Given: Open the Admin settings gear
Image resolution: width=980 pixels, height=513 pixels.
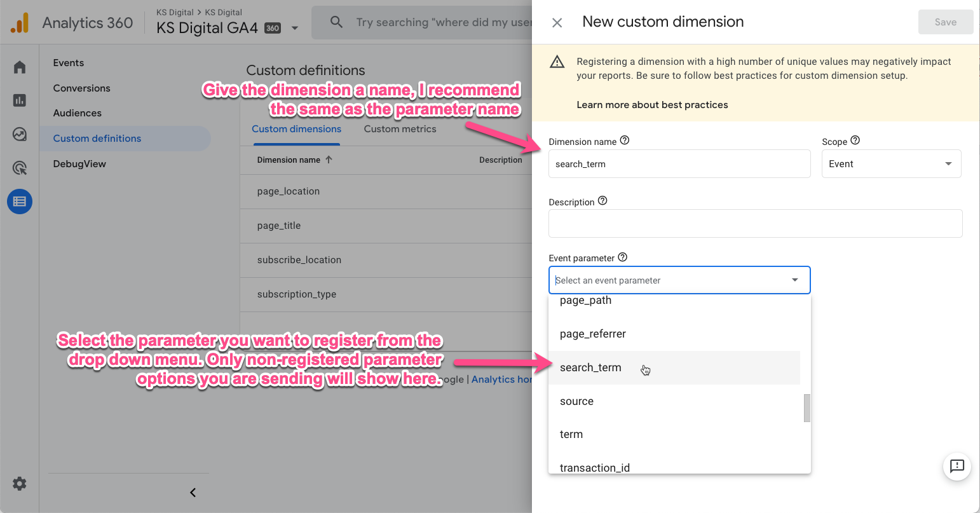Looking at the screenshot, I should [20, 484].
